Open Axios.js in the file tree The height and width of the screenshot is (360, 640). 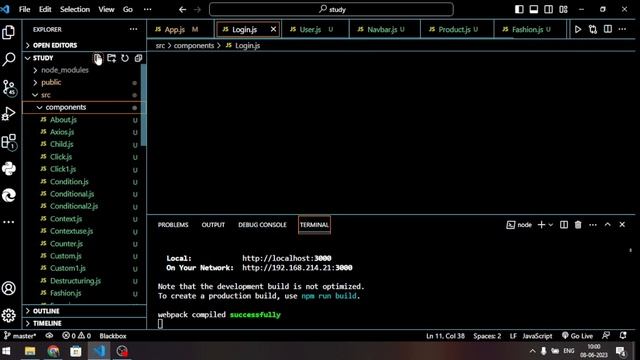(62, 132)
